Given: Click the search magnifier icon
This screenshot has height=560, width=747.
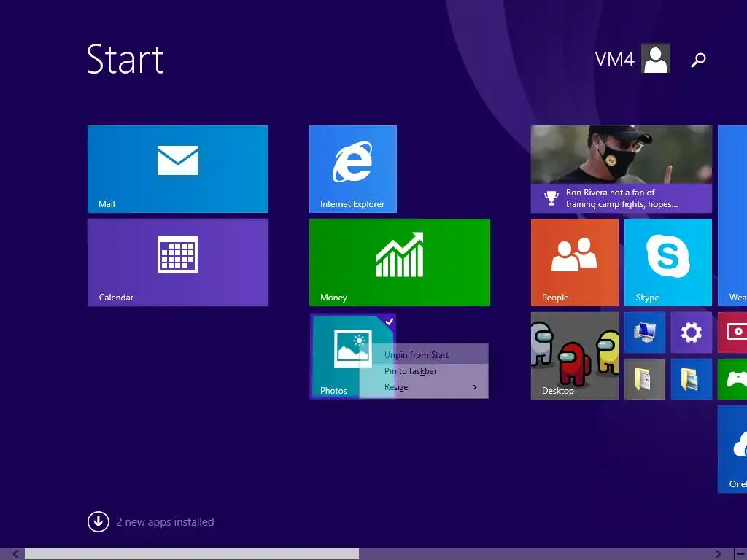Looking at the screenshot, I should [698, 60].
